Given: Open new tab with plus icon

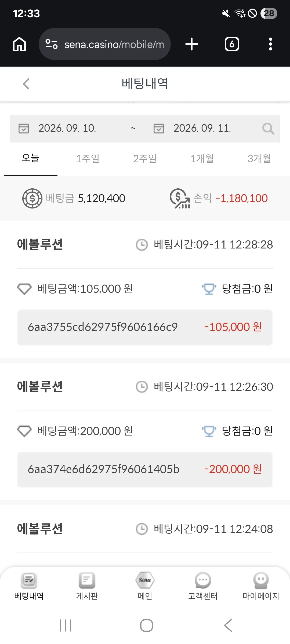Looking at the screenshot, I should pyautogui.click(x=192, y=44).
